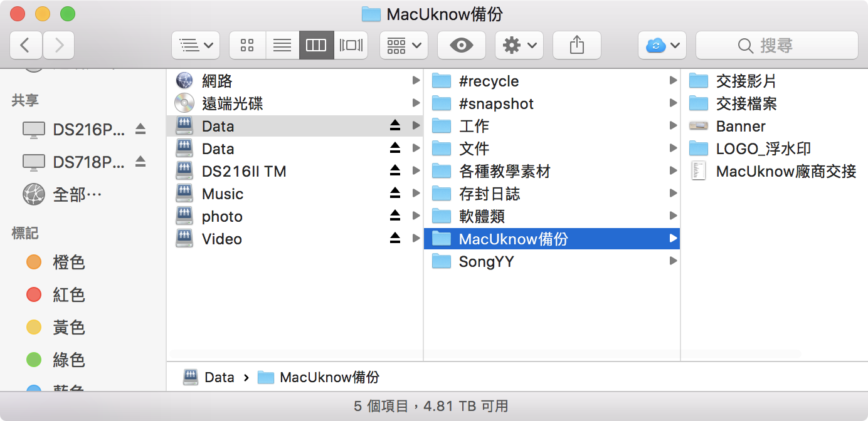
Task: Eject the DS216II TM volume
Action: point(394,172)
